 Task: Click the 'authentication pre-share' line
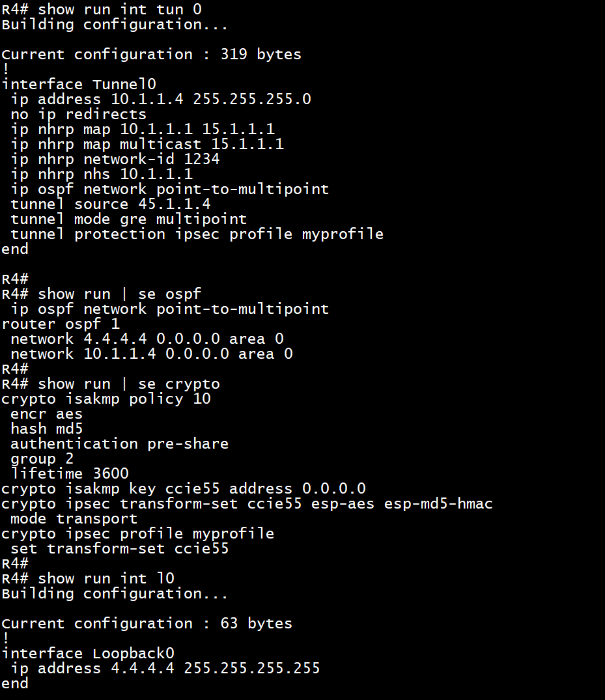119,443
